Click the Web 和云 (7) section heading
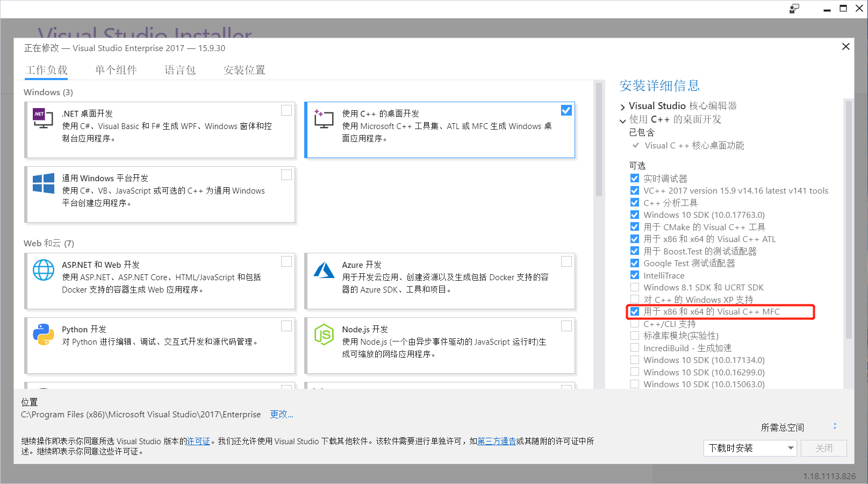868x484 pixels. click(x=49, y=243)
